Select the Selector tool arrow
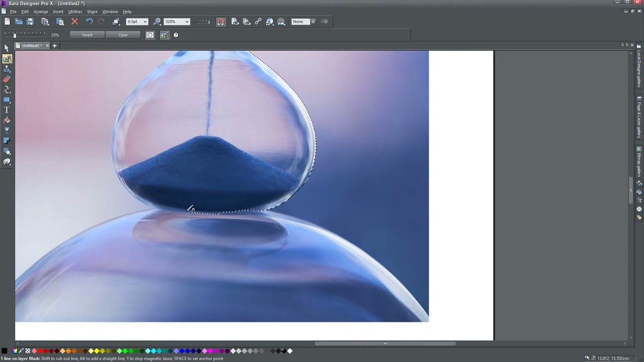The image size is (644, 362). click(x=7, y=47)
